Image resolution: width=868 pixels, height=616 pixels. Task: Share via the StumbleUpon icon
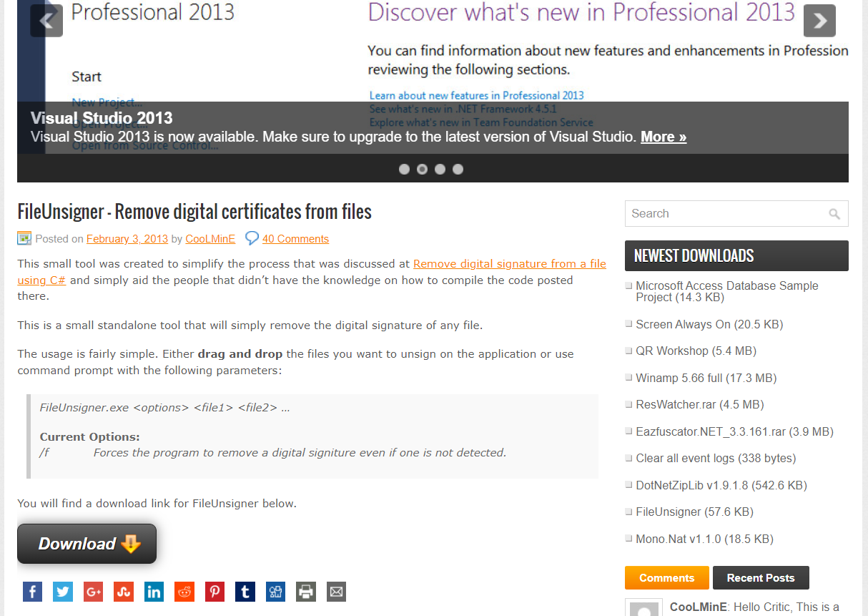click(x=124, y=592)
